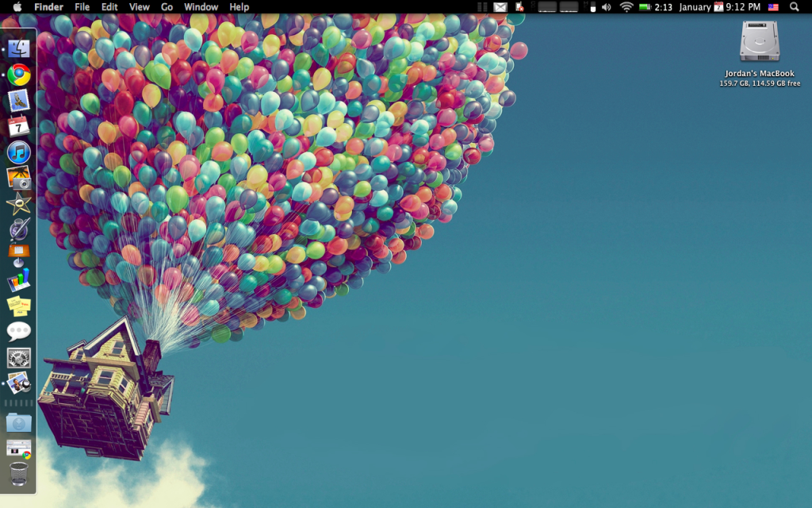
Task: Open the Downloads folder stack in dock
Action: coord(19,423)
